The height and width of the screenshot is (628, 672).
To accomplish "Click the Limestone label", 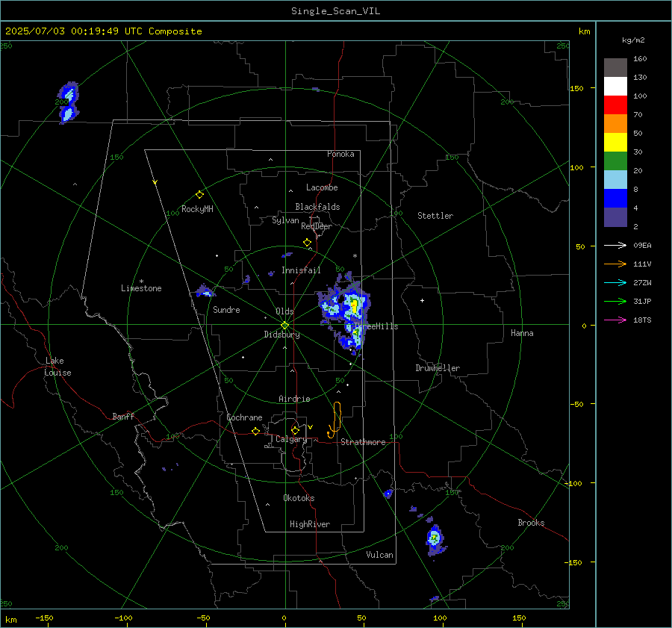I will (x=141, y=288).
